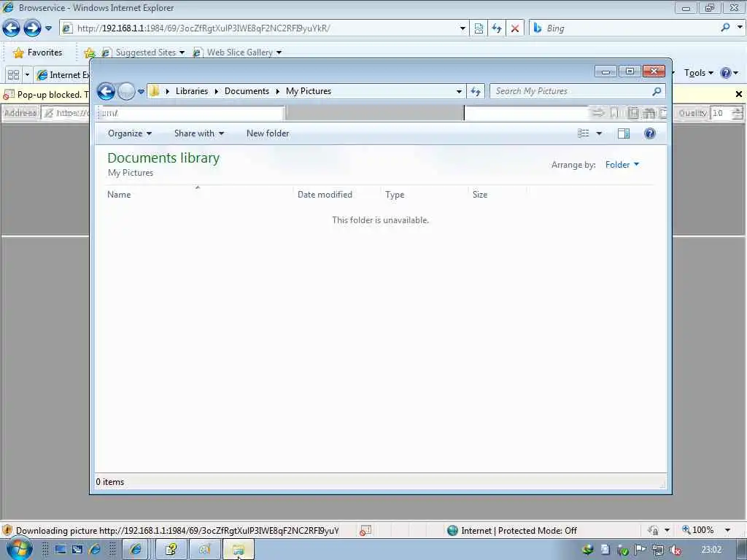This screenshot has width=747, height=560.
Task: Sort by Type column
Action: pos(395,194)
